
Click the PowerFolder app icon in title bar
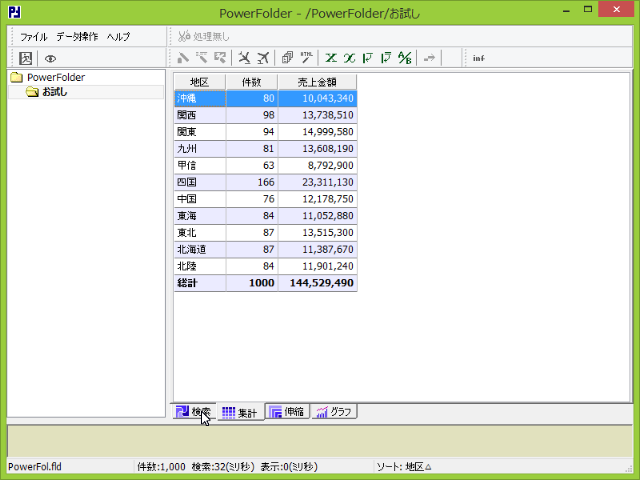[15, 12]
